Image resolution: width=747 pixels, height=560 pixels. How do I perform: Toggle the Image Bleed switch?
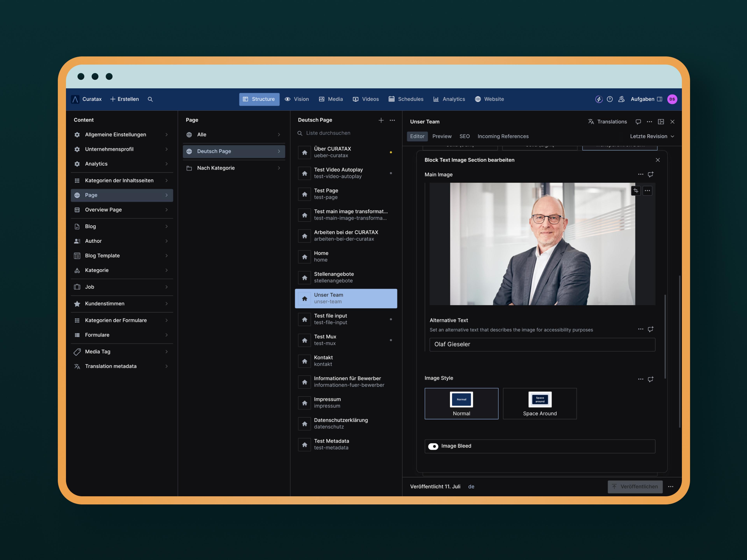tap(433, 446)
